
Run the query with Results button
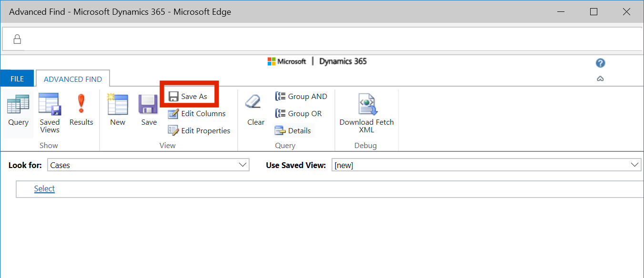coord(81,111)
